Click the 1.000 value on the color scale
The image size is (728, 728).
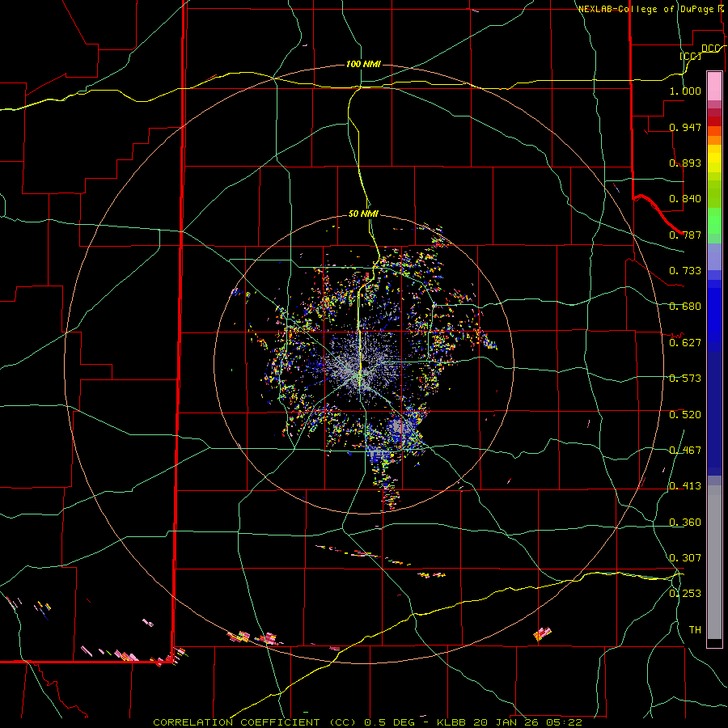(685, 91)
